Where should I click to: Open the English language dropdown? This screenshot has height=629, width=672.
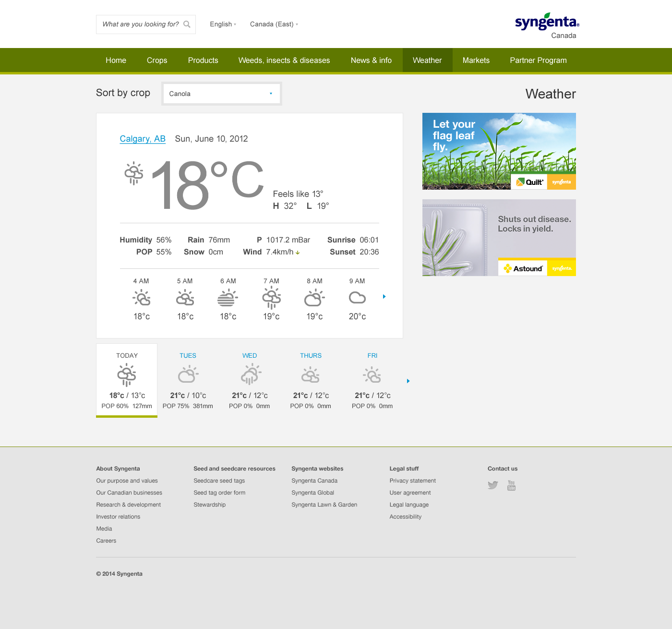[223, 24]
